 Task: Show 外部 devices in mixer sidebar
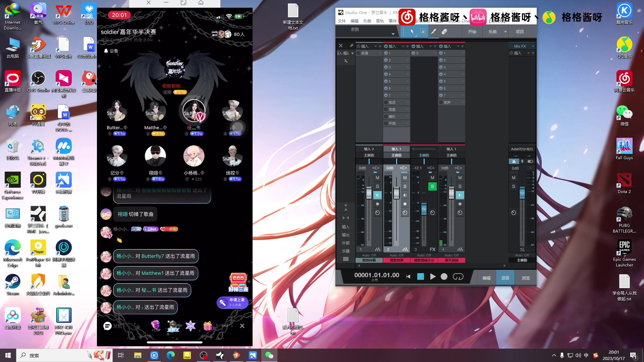(x=346, y=243)
